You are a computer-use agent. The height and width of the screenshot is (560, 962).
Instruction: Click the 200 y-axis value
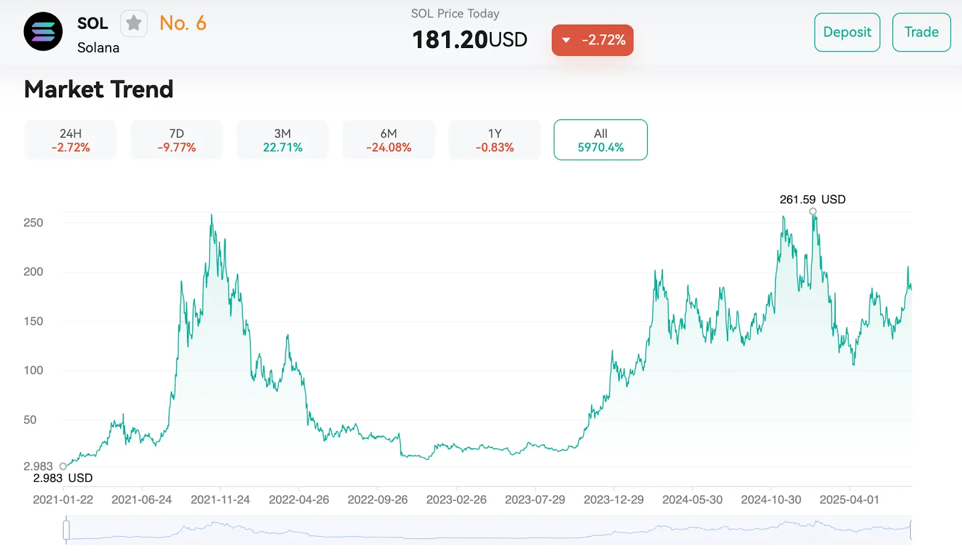pos(33,272)
